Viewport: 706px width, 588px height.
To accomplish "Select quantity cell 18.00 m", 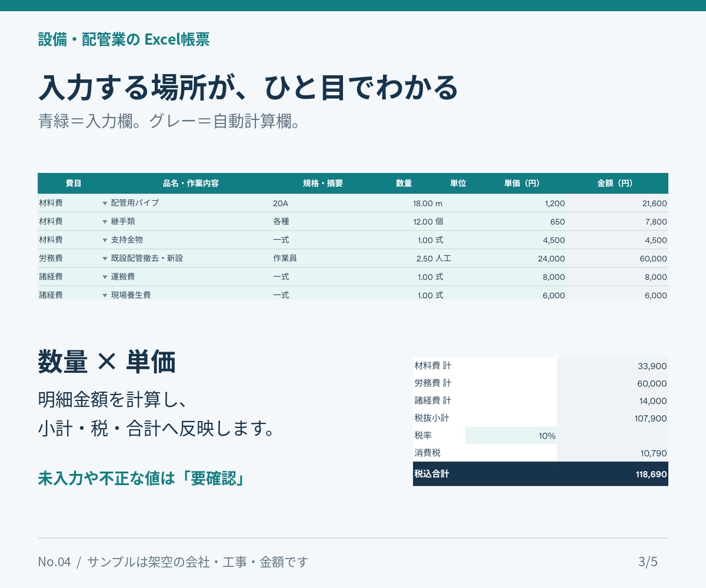I will [428, 203].
